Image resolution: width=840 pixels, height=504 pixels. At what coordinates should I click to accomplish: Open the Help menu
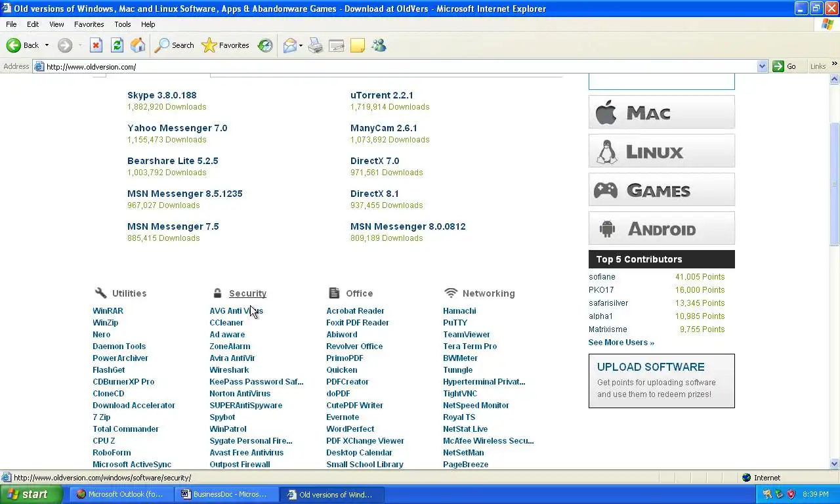[x=148, y=24]
